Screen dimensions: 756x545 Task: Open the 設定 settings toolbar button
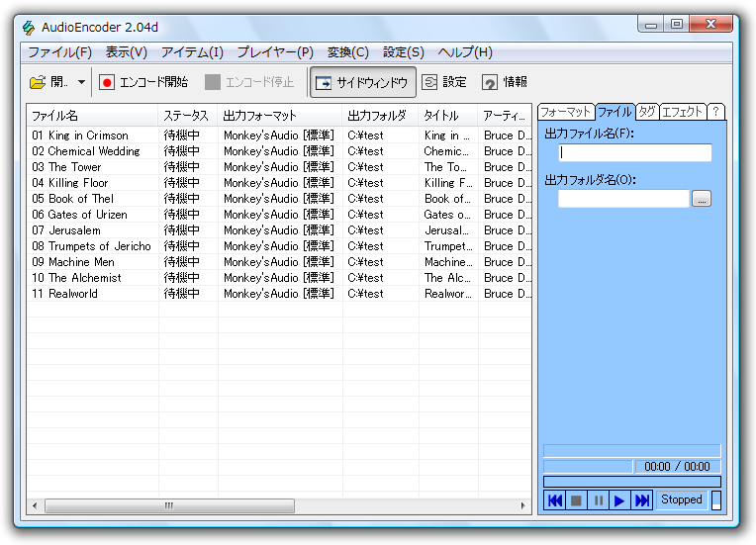[x=444, y=82]
